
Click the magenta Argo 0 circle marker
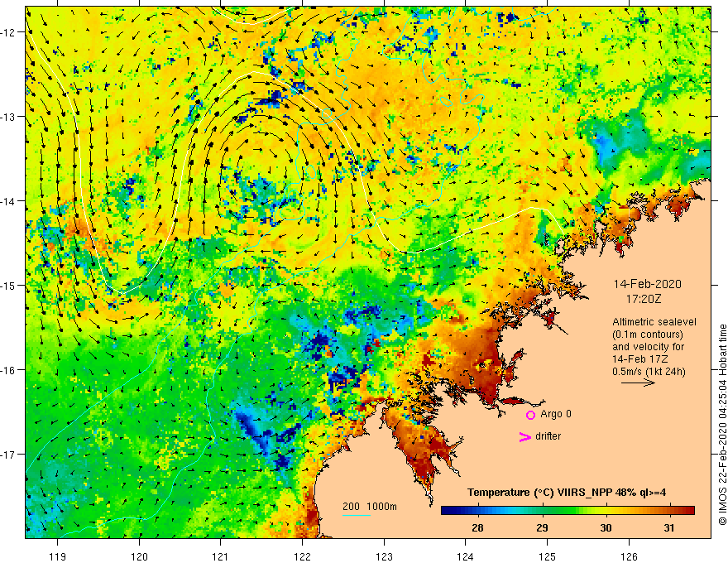(x=530, y=415)
